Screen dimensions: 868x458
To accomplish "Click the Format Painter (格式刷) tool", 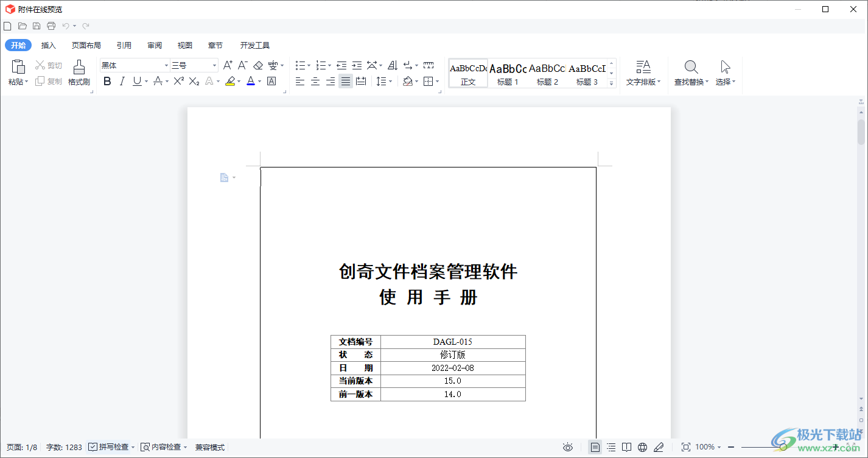I will tap(79, 72).
